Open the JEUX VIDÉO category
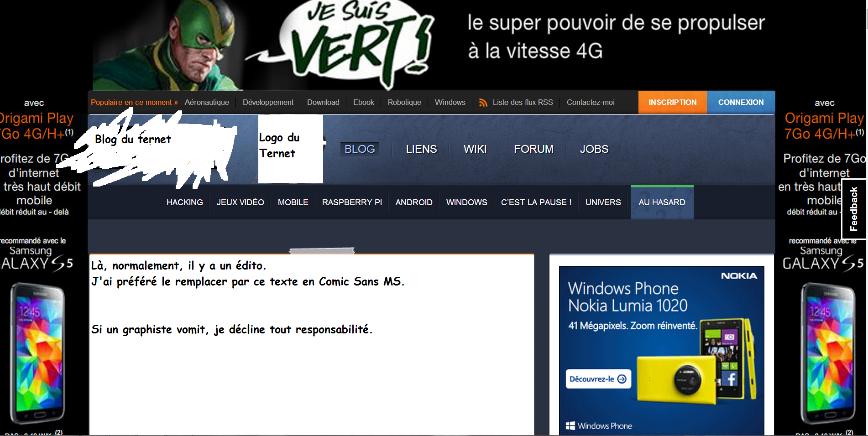This screenshot has width=868, height=436. [241, 202]
